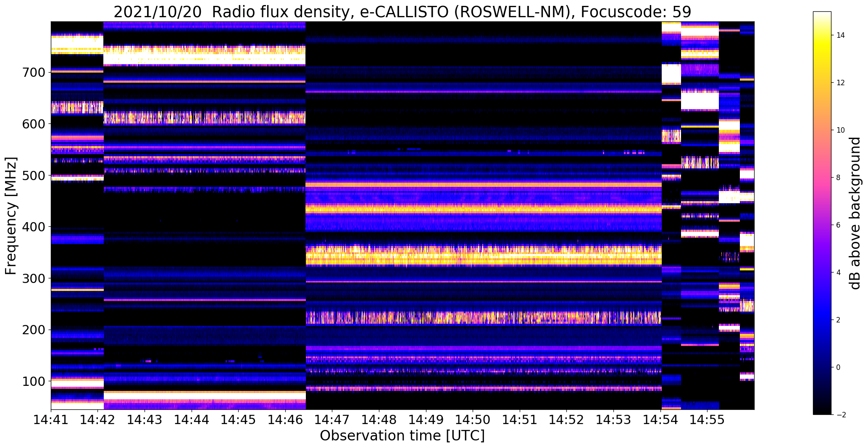Click the colorbar tick value 8
The image size is (868, 448).
(x=839, y=178)
